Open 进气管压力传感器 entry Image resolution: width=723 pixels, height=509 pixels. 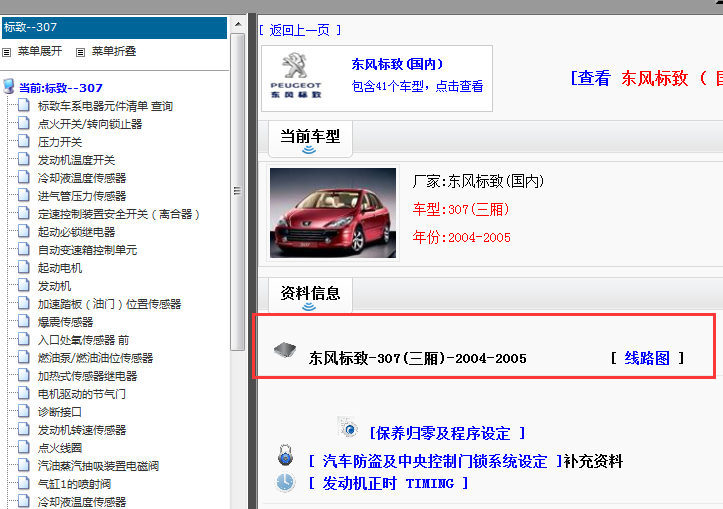coord(82,196)
